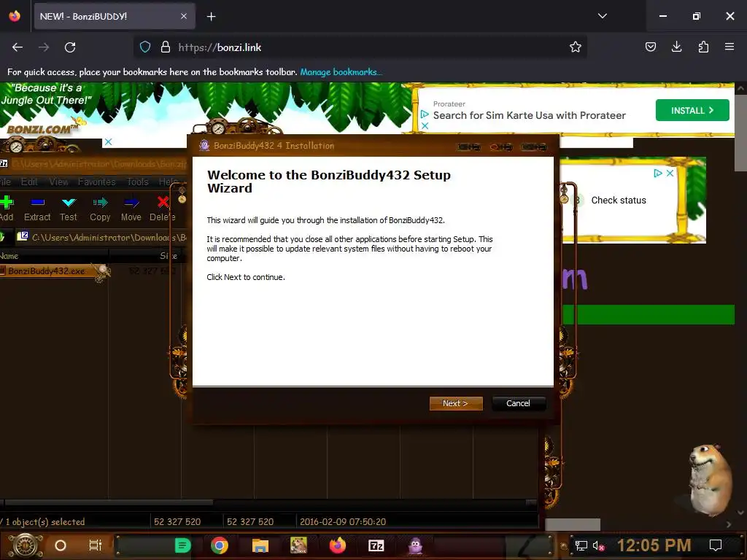The width and height of the screenshot is (747, 560).
Task: Open the View menu in 7-Zip
Action: (x=58, y=182)
